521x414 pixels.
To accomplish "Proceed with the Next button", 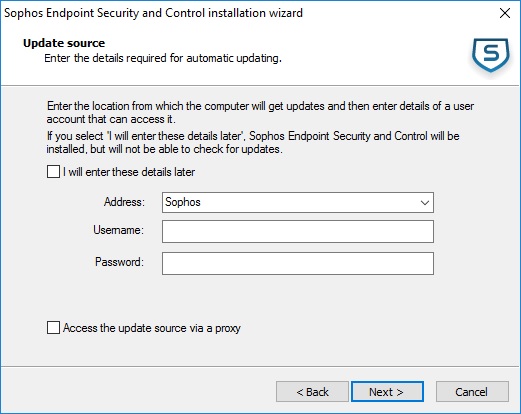I will pos(387,392).
